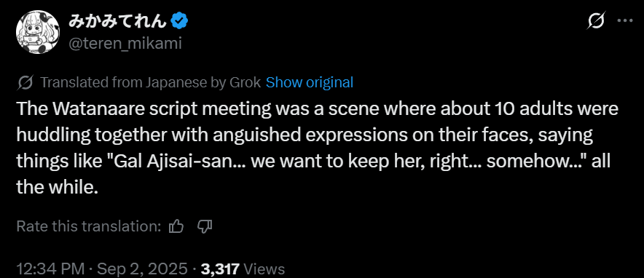Rate translation with thumbs down
This screenshot has width=644, height=278.
pyautogui.click(x=205, y=226)
